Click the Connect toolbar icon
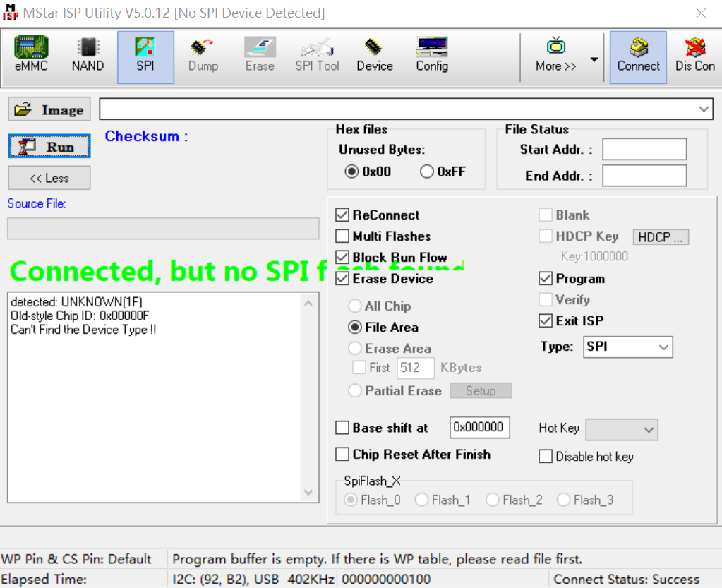Image resolution: width=722 pixels, height=588 pixels. 638,56
